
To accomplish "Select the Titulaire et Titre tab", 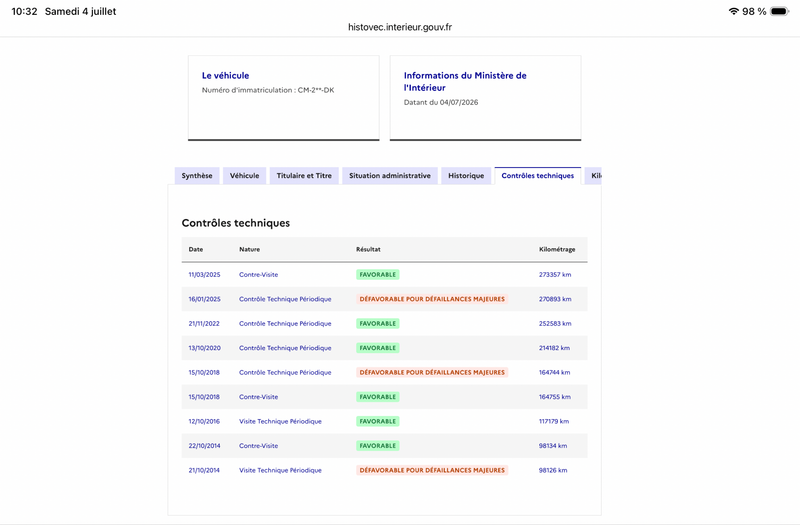I will pyautogui.click(x=304, y=176).
